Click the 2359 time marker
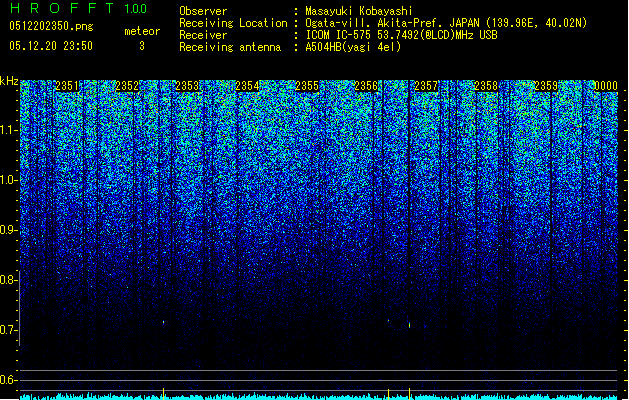This screenshot has width=629, height=400. click(x=546, y=86)
